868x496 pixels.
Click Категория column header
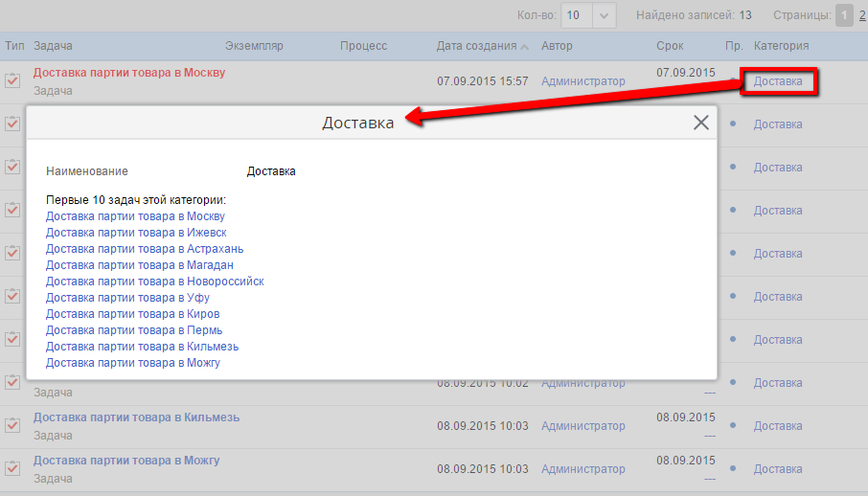point(781,46)
